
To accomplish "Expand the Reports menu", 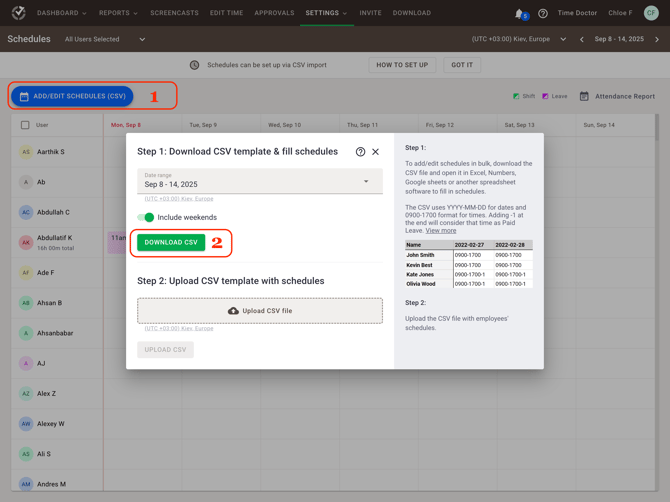I will [118, 13].
